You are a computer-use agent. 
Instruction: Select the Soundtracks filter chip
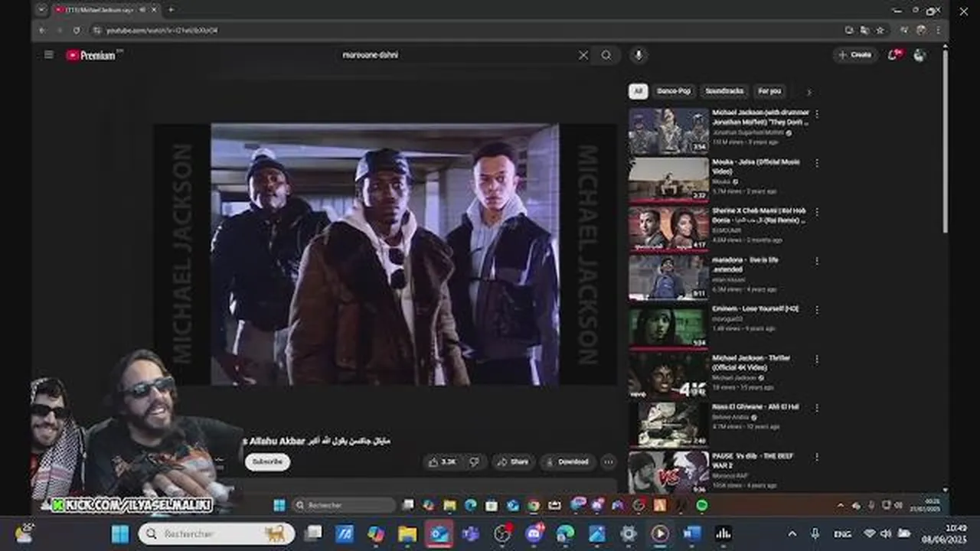[x=724, y=91]
